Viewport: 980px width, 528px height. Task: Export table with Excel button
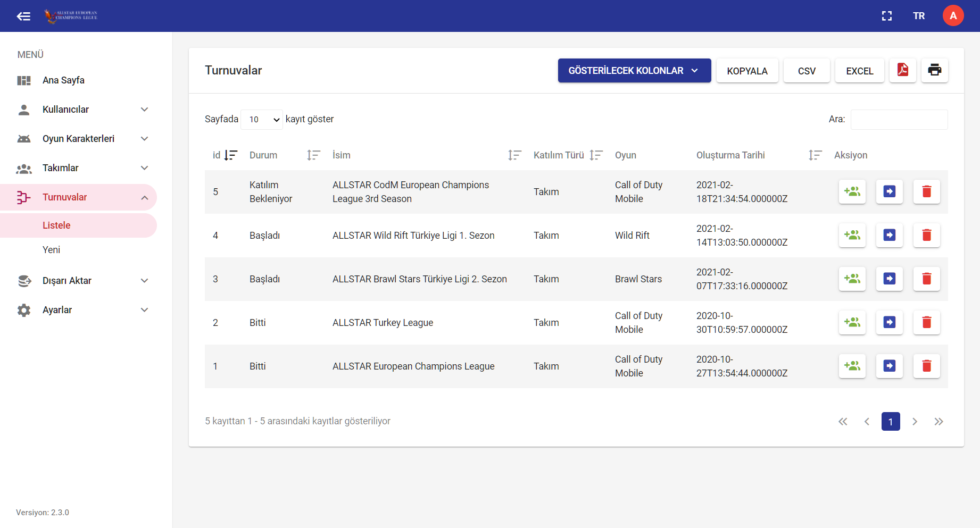pos(860,70)
